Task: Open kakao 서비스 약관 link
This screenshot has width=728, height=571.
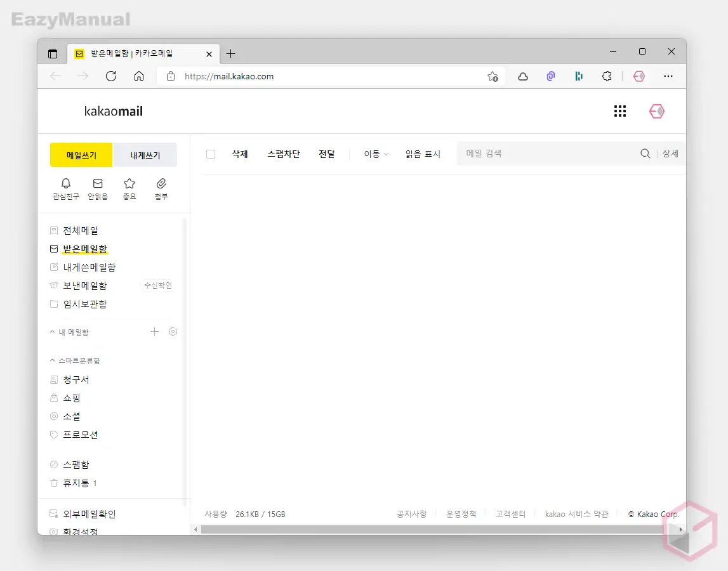Action: (577, 514)
